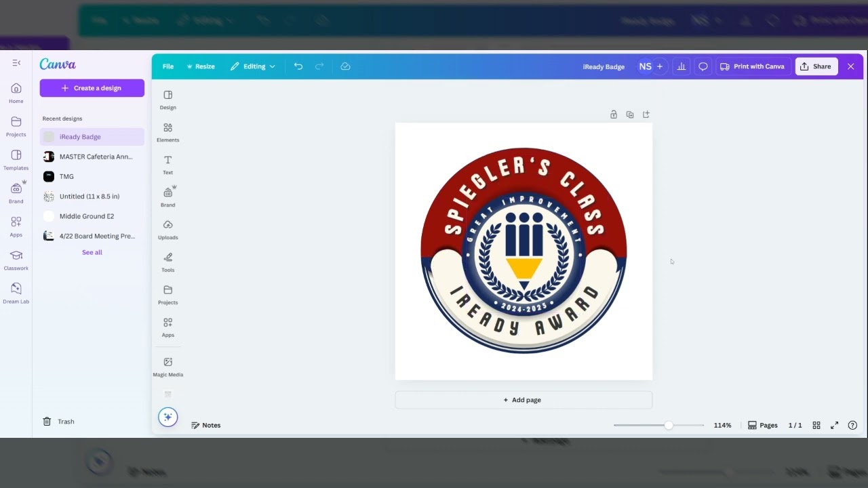868x488 pixels.
Task: Open the TMG recent design
Action: point(92,176)
